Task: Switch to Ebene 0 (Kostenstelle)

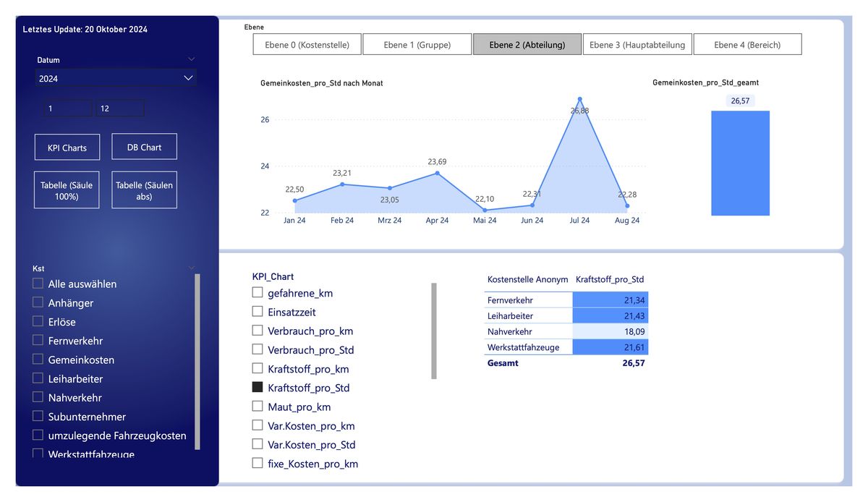Action: [307, 44]
